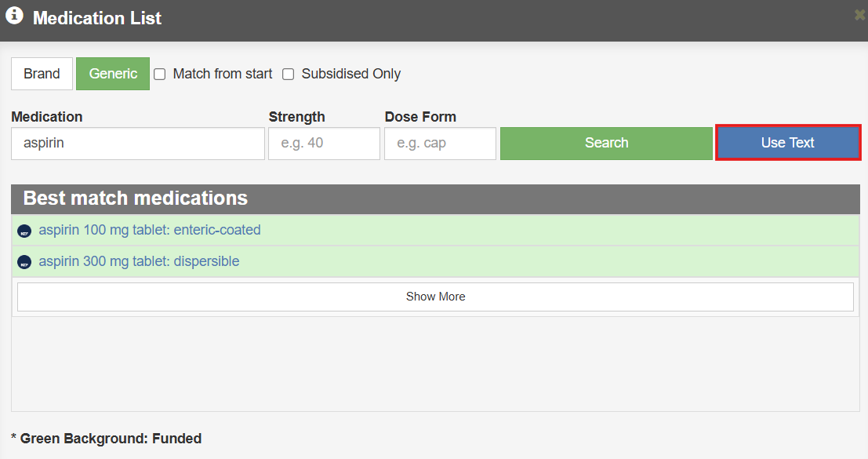
Task: Expand results with Show More
Action: tap(435, 297)
